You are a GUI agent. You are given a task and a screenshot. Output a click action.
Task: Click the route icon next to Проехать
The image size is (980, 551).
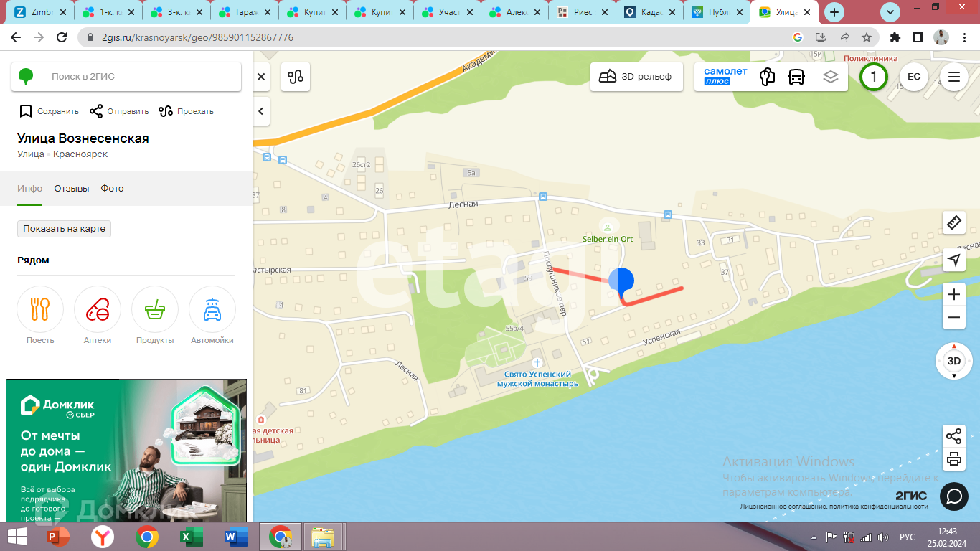pyautogui.click(x=166, y=111)
